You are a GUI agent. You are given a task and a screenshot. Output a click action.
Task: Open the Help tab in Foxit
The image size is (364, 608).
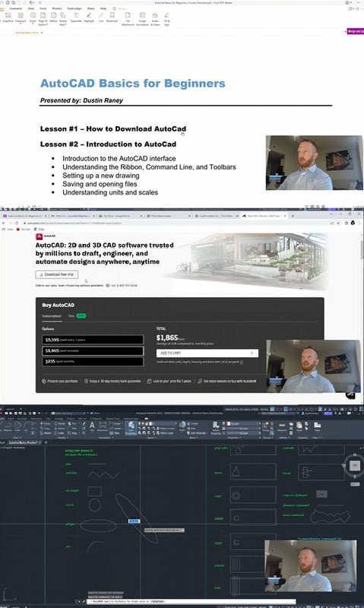point(103,8)
